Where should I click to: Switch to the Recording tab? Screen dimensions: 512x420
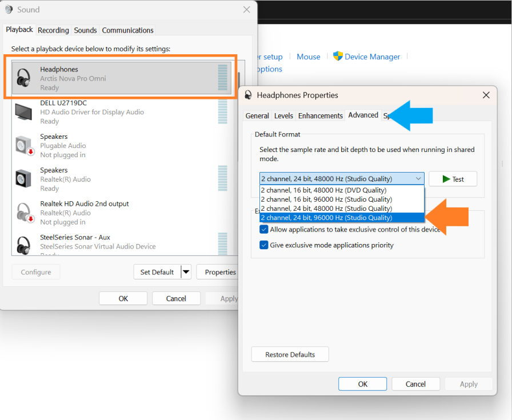point(53,30)
